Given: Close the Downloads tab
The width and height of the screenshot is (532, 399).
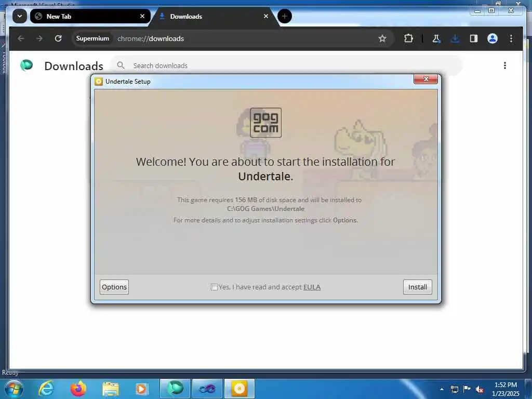Looking at the screenshot, I should [x=266, y=16].
